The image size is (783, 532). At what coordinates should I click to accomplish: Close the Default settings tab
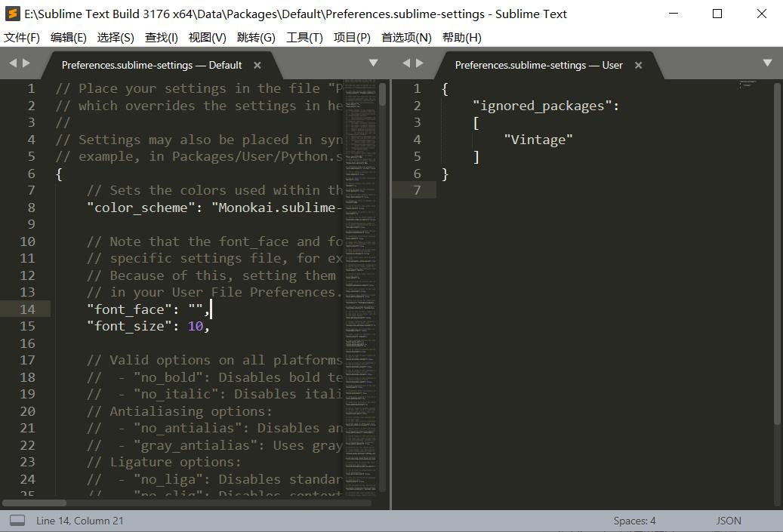coord(257,66)
